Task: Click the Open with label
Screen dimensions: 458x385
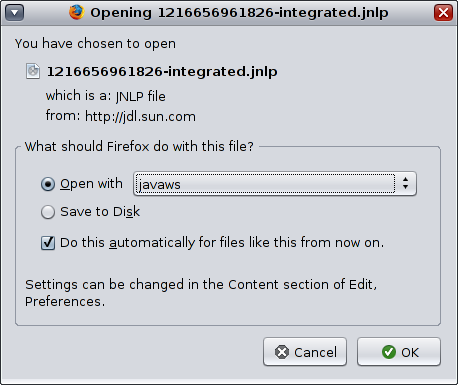Action: coord(91,184)
